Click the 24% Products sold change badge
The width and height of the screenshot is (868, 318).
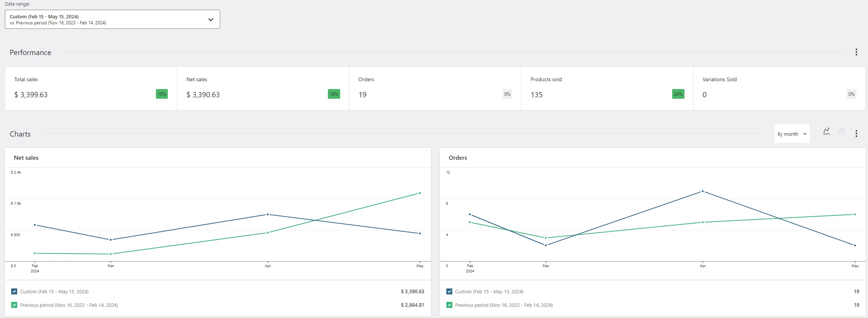tap(678, 94)
